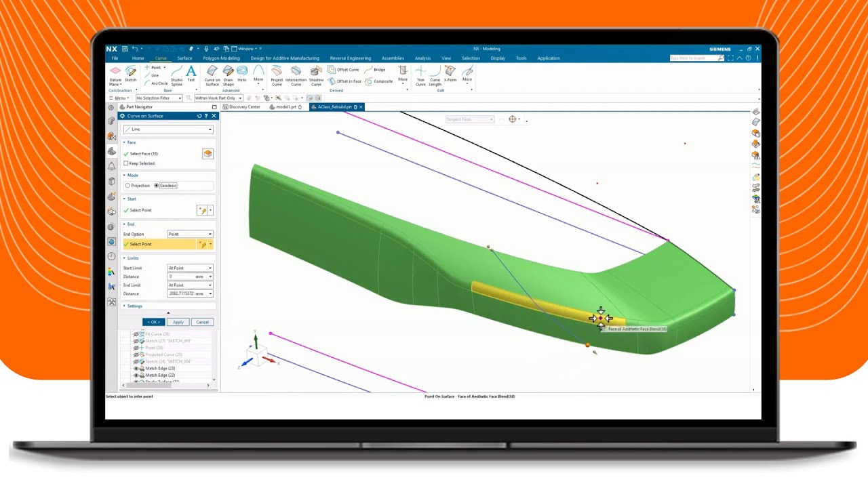Image resolution: width=868 pixels, height=488 pixels.
Task: Open the Menu button in selection bar
Action: pos(119,98)
